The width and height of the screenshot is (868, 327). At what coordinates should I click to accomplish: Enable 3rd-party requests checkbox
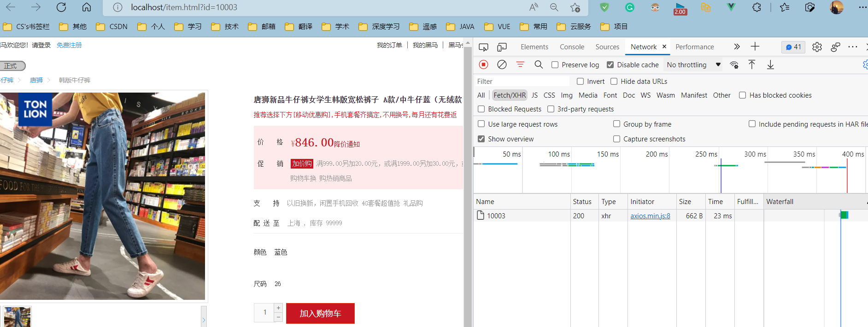coord(551,109)
